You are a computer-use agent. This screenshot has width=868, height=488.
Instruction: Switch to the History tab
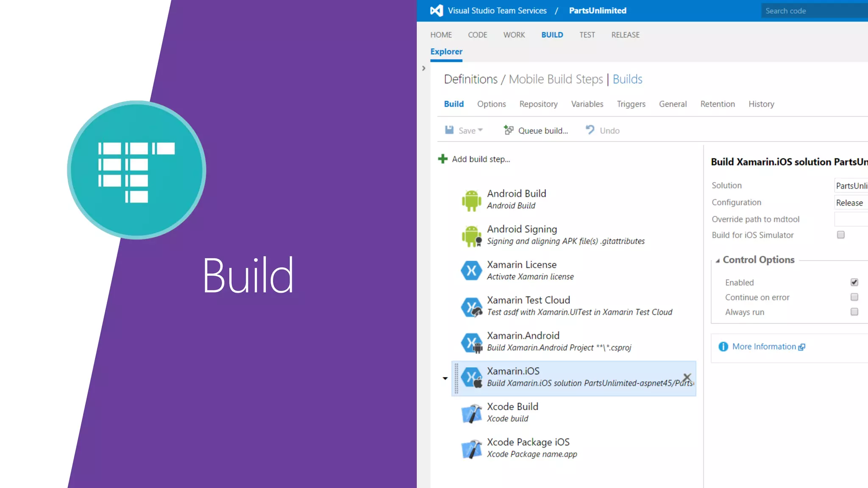(x=761, y=104)
